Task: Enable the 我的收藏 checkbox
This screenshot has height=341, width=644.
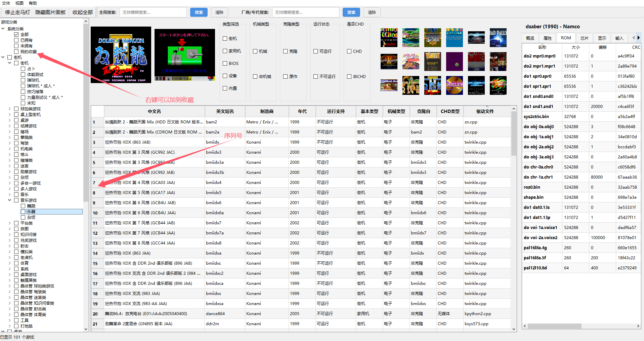Action: 16,51
